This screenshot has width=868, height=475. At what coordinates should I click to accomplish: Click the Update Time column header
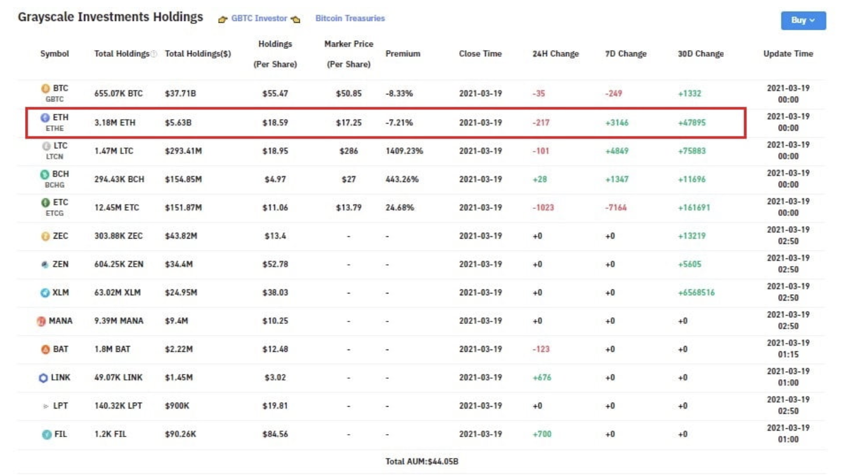tap(788, 54)
